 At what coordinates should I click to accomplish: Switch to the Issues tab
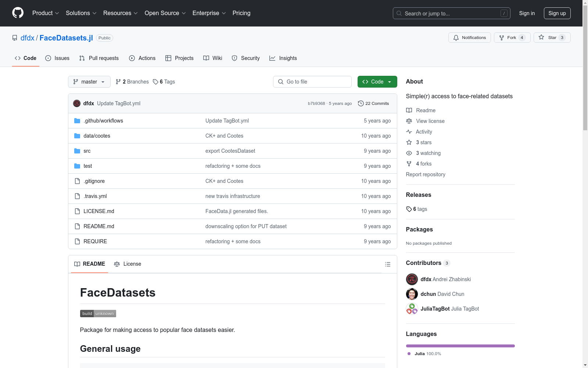pyautogui.click(x=57, y=58)
